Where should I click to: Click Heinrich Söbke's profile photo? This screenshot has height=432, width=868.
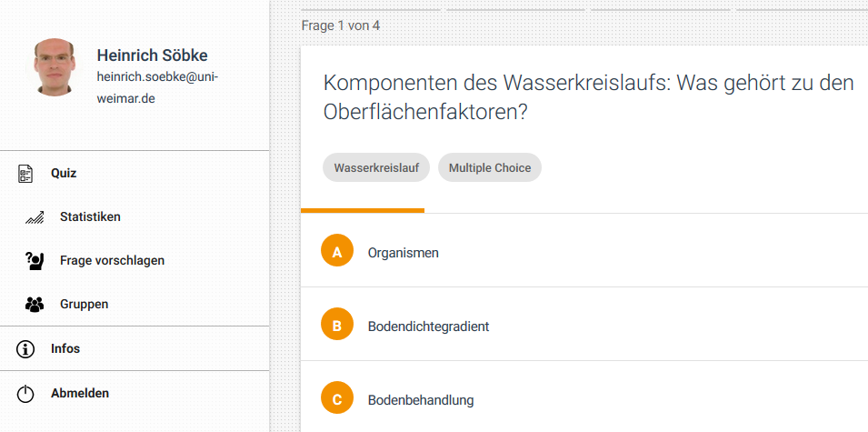pyautogui.click(x=55, y=67)
